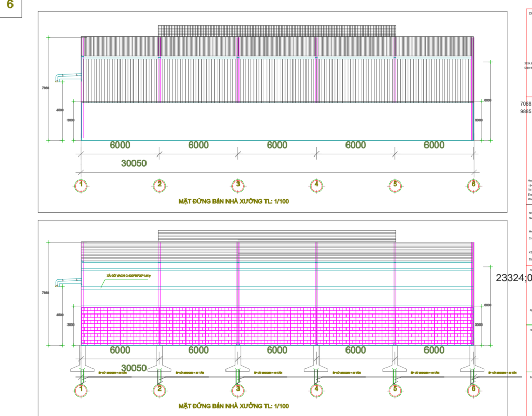Pick axis bubble 3 in the upper elevation
Image resolution: width=532 pixels, height=416 pixels.
click(x=238, y=186)
